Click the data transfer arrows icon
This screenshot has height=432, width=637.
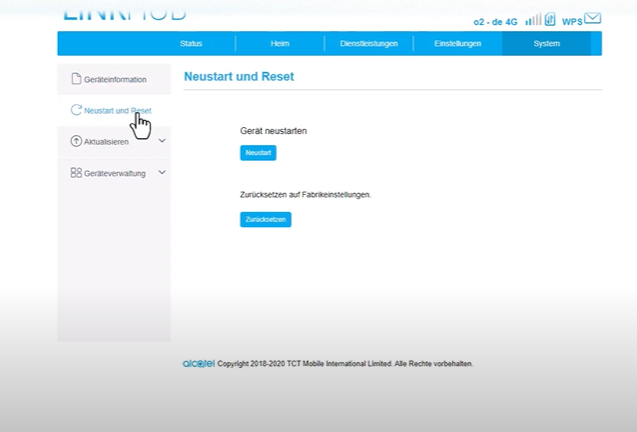point(550,19)
